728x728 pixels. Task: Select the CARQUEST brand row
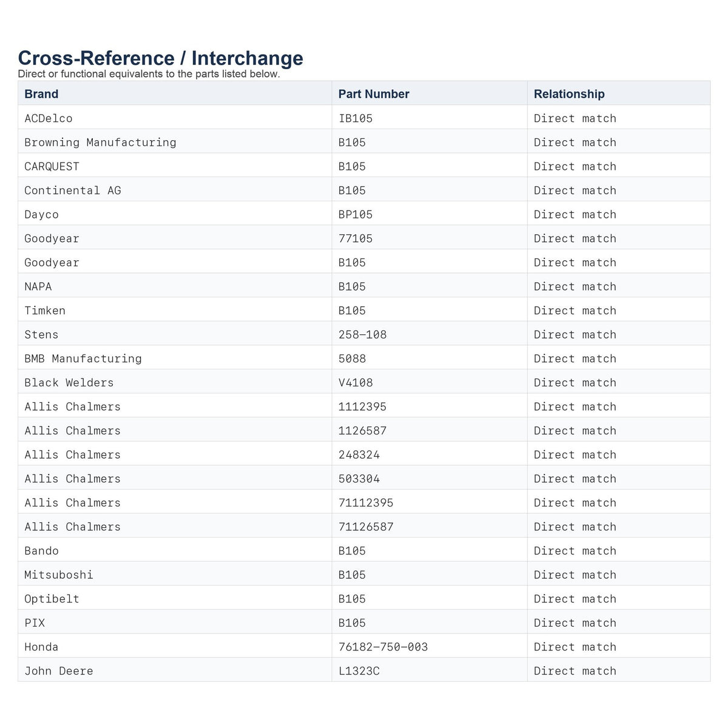[x=364, y=166]
